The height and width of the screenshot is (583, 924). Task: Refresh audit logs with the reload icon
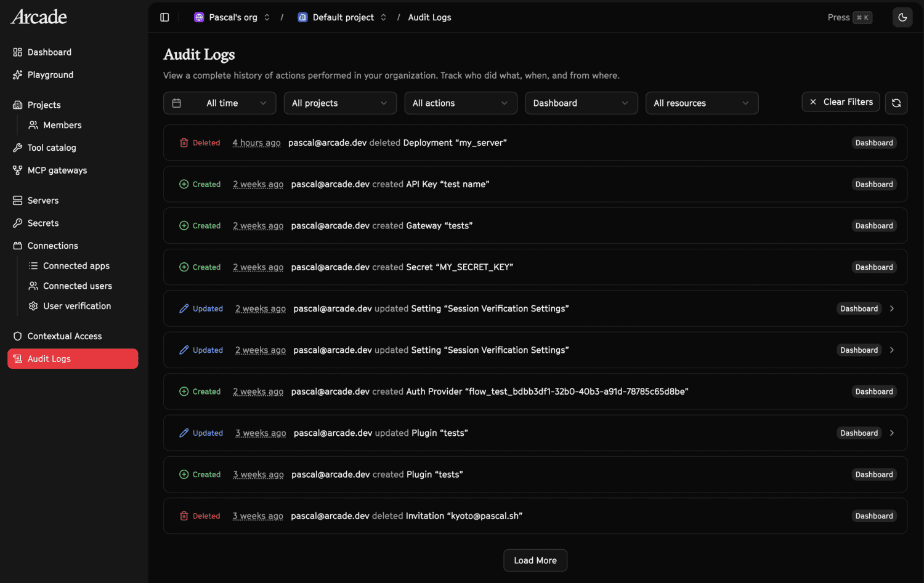click(896, 102)
